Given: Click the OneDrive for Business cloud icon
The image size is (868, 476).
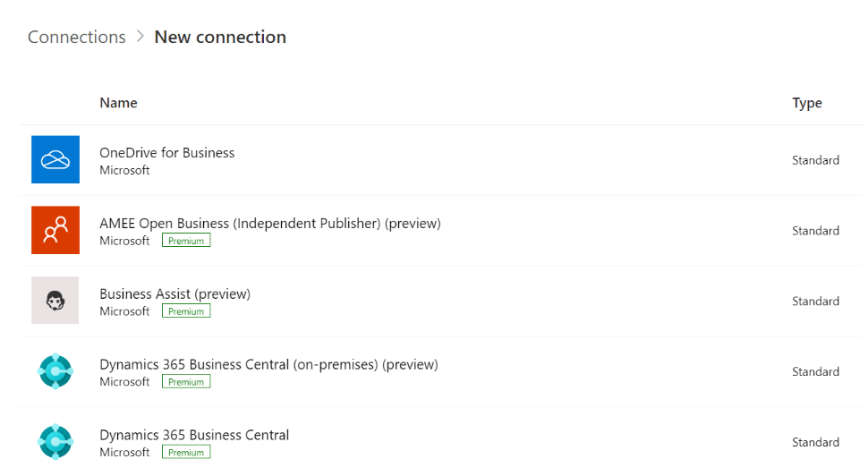Looking at the screenshot, I should pos(55,159).
